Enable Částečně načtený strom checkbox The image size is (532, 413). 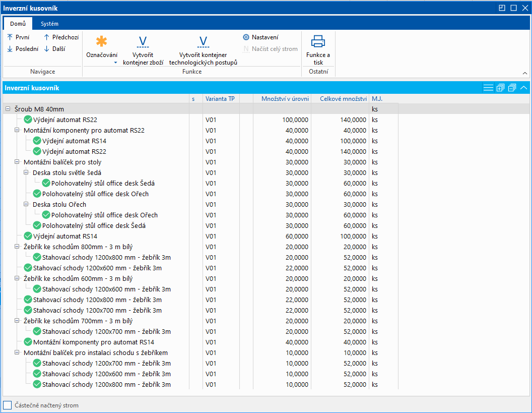(8, 405)
